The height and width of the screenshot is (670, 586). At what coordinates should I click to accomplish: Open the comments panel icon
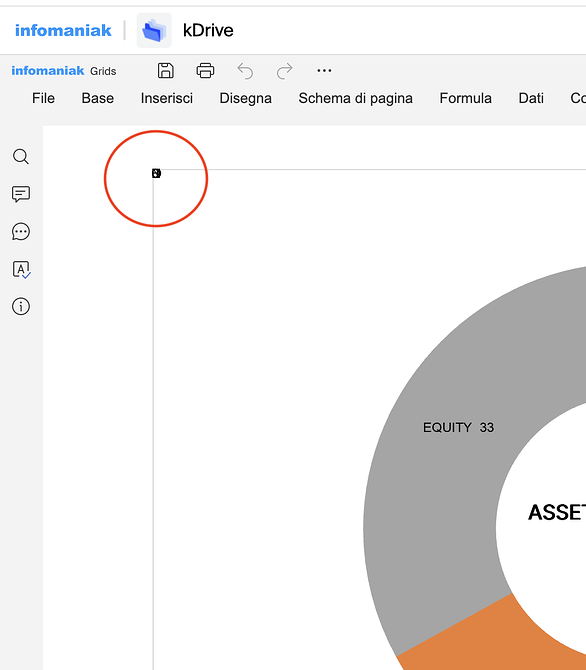coord(21,194)
